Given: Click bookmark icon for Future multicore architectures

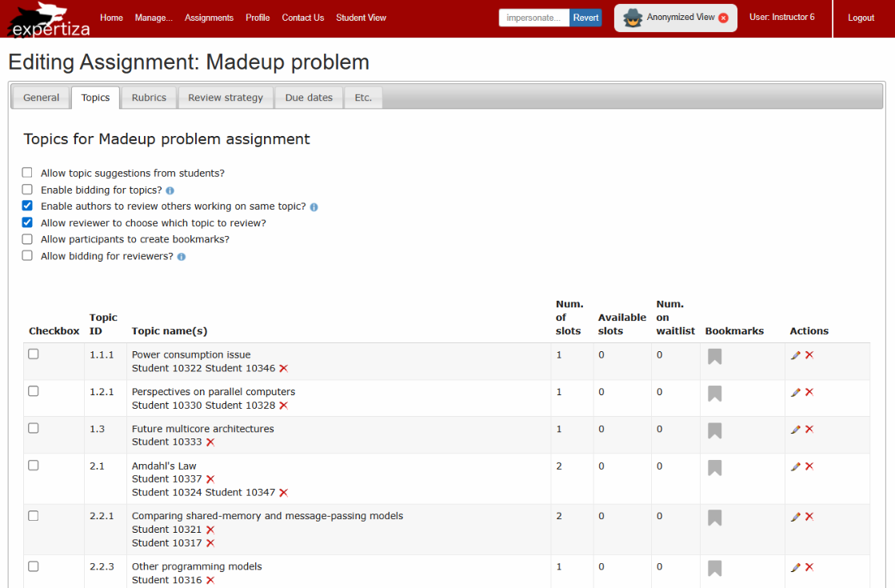Looking at the screenshot, I should pyautogui.click(x=714, y=430).
